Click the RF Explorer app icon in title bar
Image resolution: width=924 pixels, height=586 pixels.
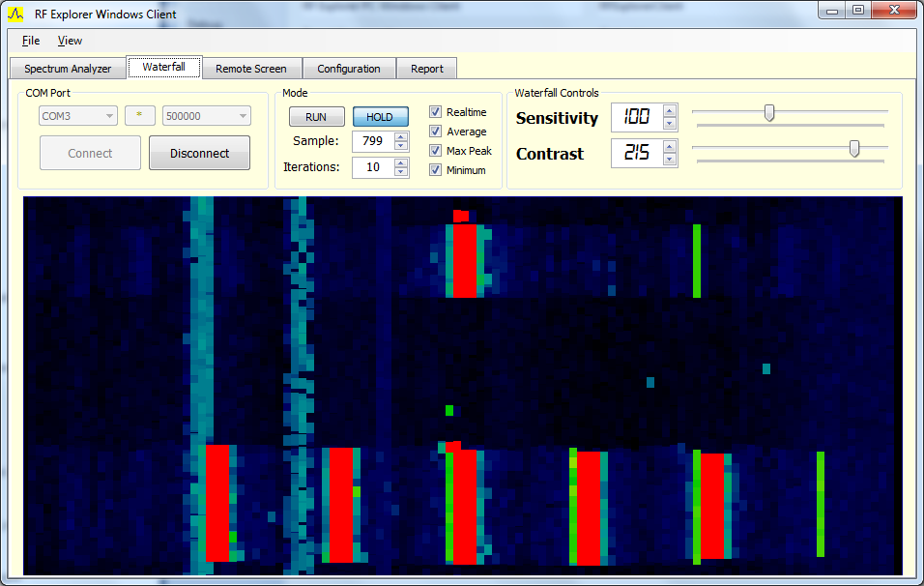(15, 13)
